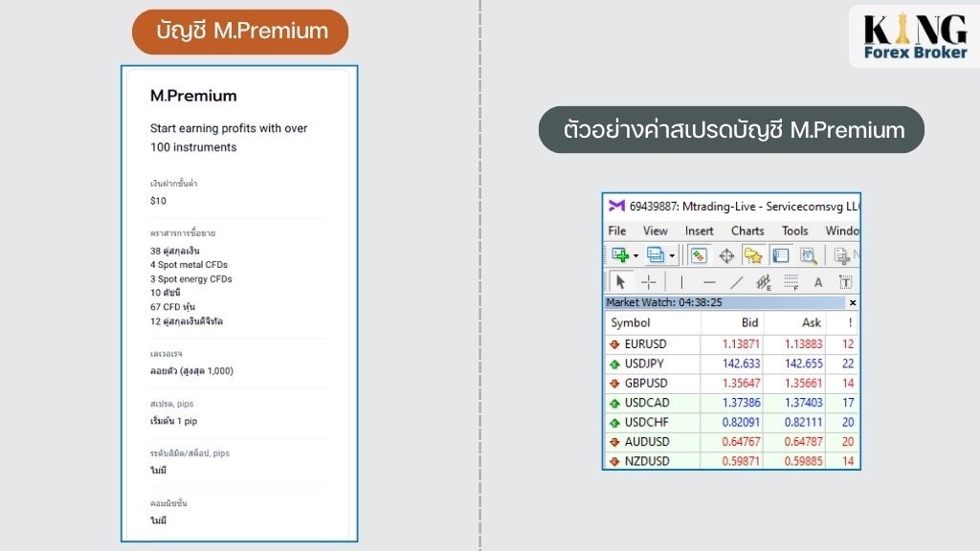Open the New Chart dropdown arrow

635,255
